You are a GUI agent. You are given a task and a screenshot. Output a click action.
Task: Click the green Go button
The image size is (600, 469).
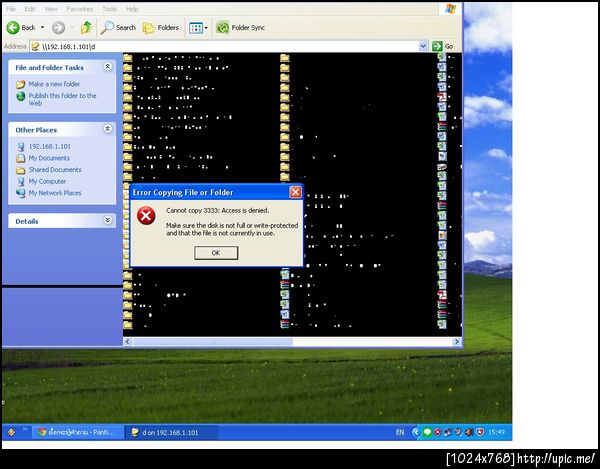point(443,46)
